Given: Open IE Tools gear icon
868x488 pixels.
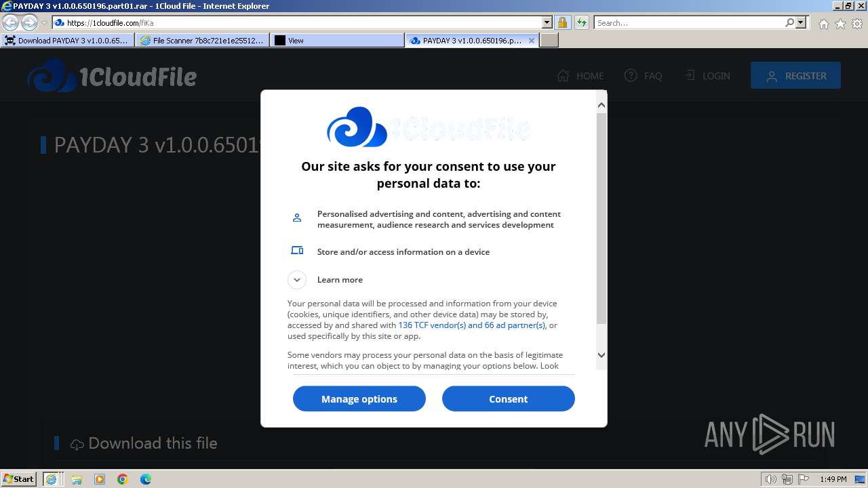Looking at the screenshot, I should 856,24.
